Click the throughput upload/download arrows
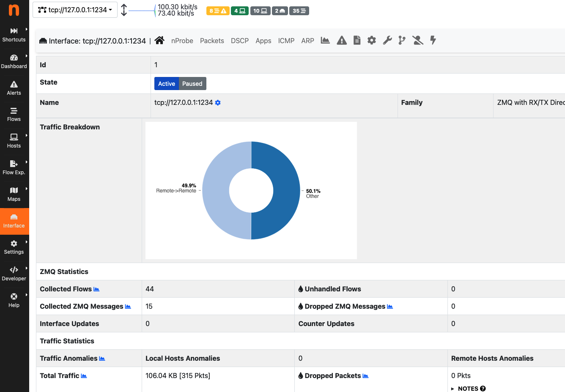 pyautogui.click(x=124, y=10)
